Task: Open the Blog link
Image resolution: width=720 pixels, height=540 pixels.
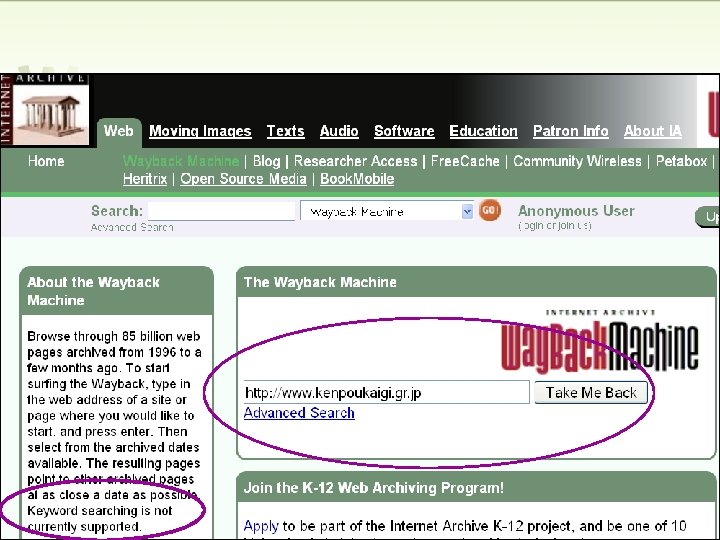Action: click(x=266, y=161)
